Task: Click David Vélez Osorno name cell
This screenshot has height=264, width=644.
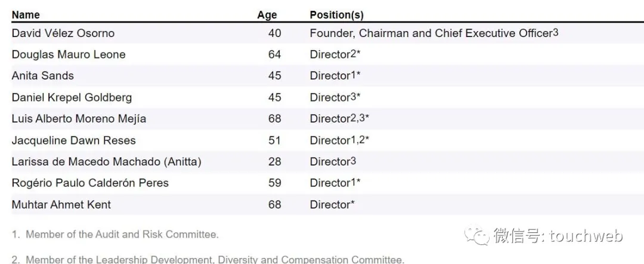Action: [x=63, y=33]
